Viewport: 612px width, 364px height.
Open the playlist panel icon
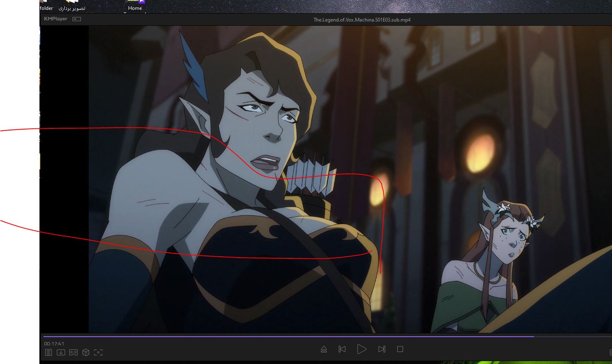[49, 352]
